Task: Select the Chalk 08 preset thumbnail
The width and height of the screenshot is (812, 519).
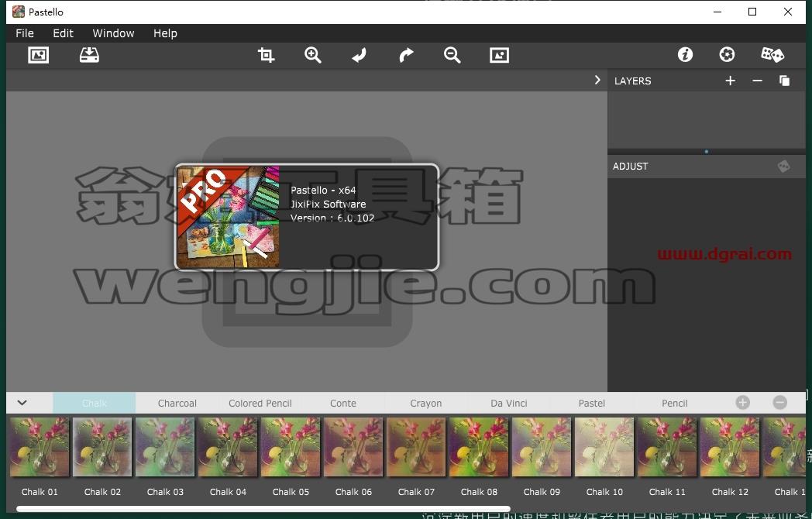Action: click(479, 447)
